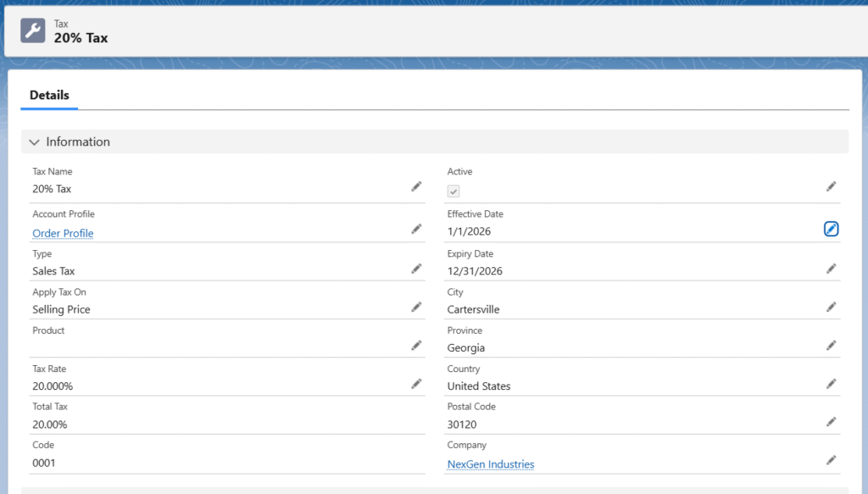Click the Tax wrench icon in header
The width and height of the screenshot is (868, 494).
click(x=33, y=31)
